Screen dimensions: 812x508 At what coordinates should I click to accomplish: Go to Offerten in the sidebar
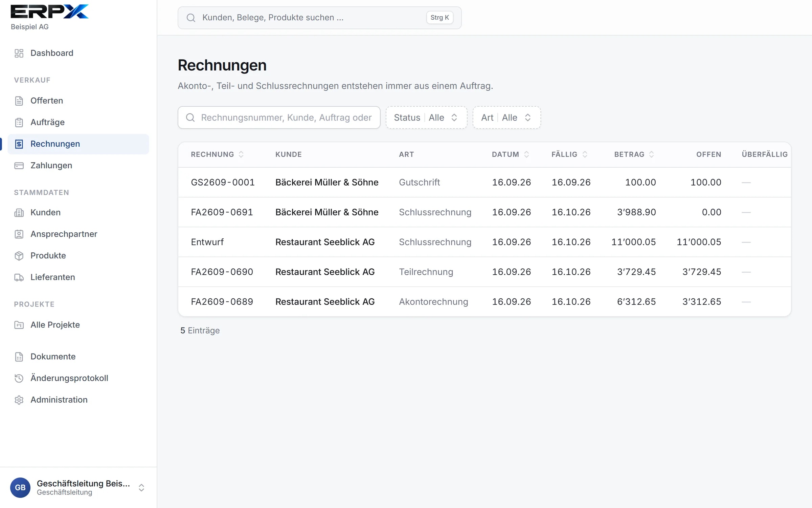tap(78, 101)
